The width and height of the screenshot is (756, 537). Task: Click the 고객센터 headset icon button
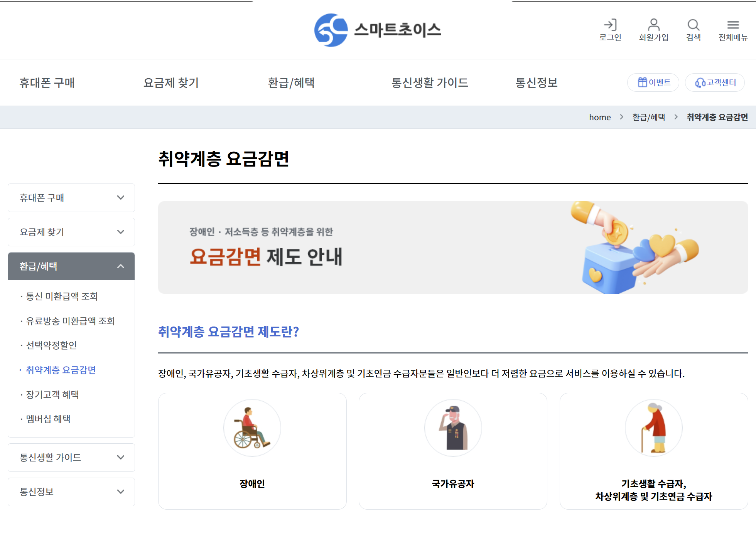(715, 82)
